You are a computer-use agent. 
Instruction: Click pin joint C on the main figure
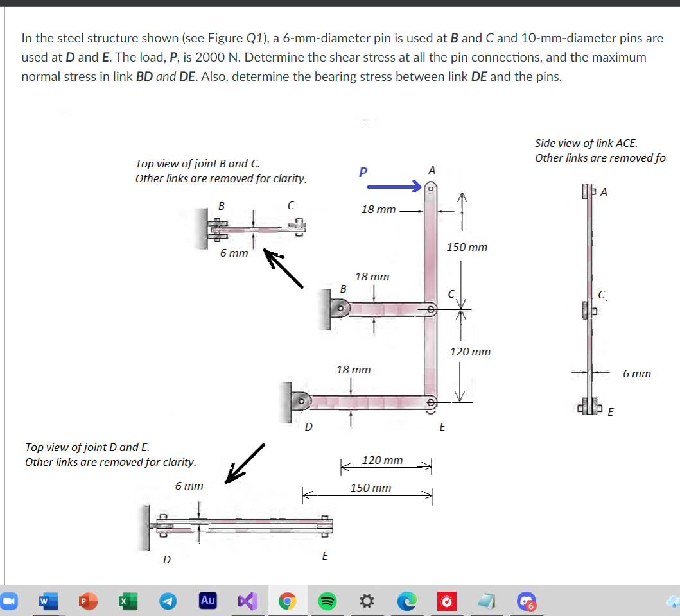click(x=431, y=309)
